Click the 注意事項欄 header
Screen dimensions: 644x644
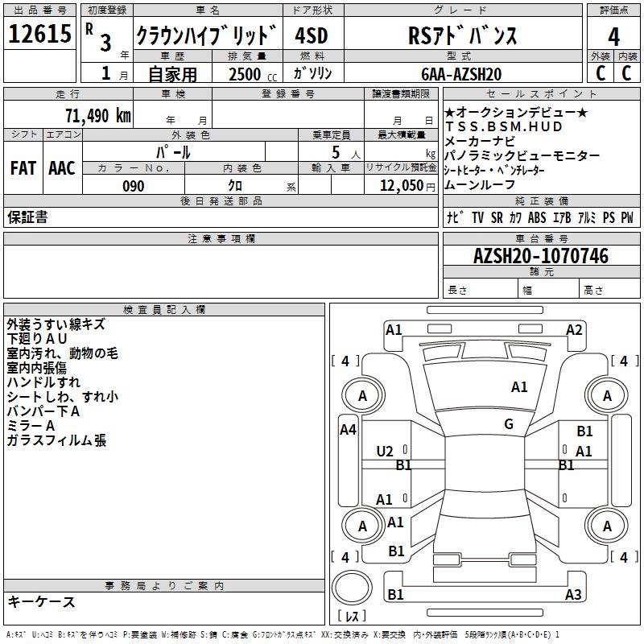pyautogui.click(x=221, y=238)
